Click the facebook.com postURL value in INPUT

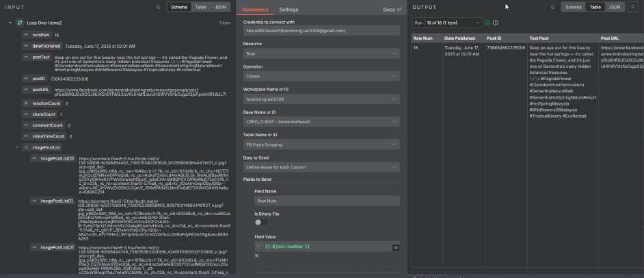pyautogui.click(x=140, y=92)
